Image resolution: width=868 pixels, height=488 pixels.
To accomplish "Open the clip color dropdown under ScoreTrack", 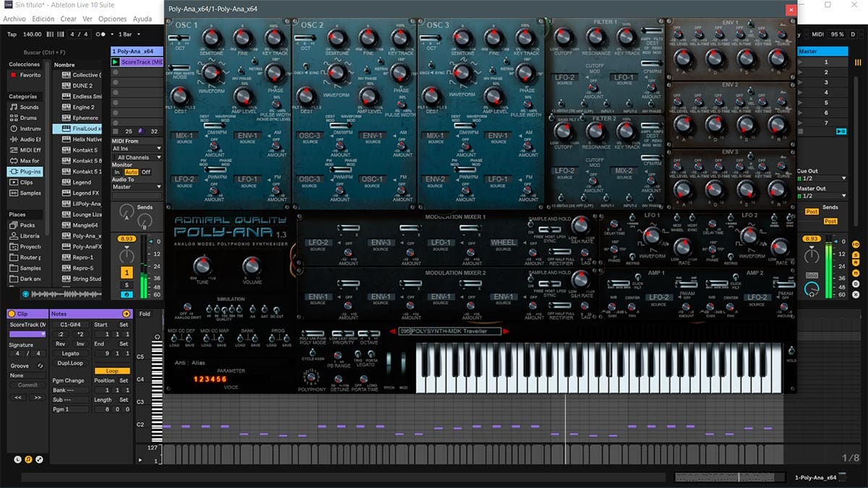I will pyautogui.click(x=27, y=334).
